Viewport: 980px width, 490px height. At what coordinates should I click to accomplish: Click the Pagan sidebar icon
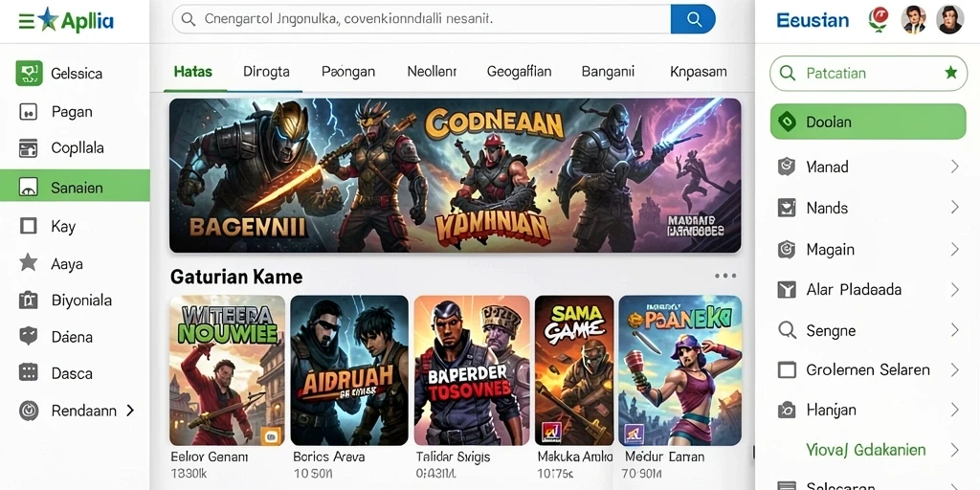click(x=28, y=112)
